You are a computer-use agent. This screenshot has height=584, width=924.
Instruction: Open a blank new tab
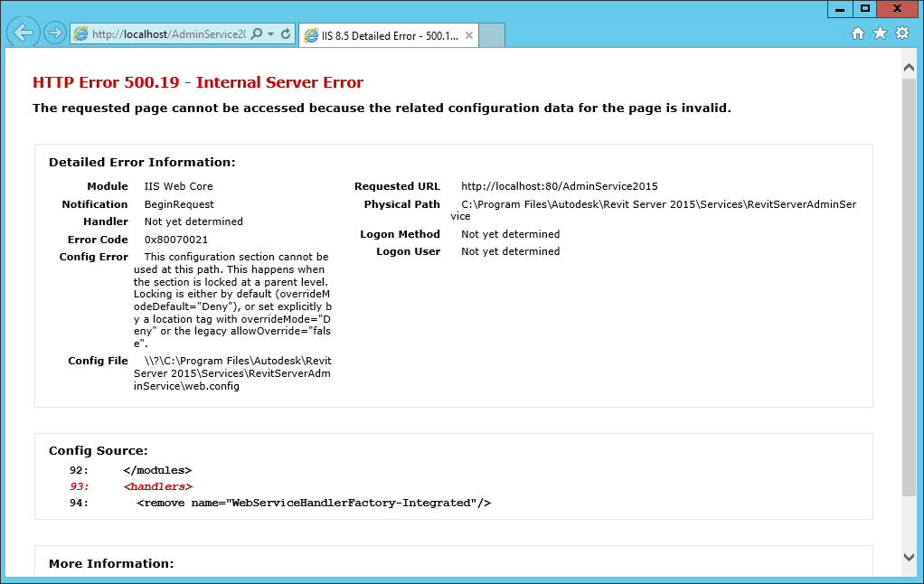491,35
